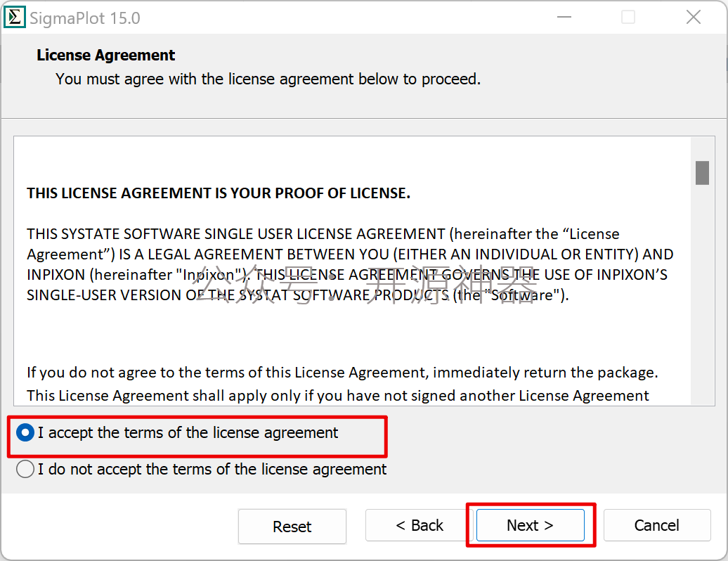Cancel the installation
This screenshot has width=728, height=561.
pyautogui.click(x=657, y=525)
